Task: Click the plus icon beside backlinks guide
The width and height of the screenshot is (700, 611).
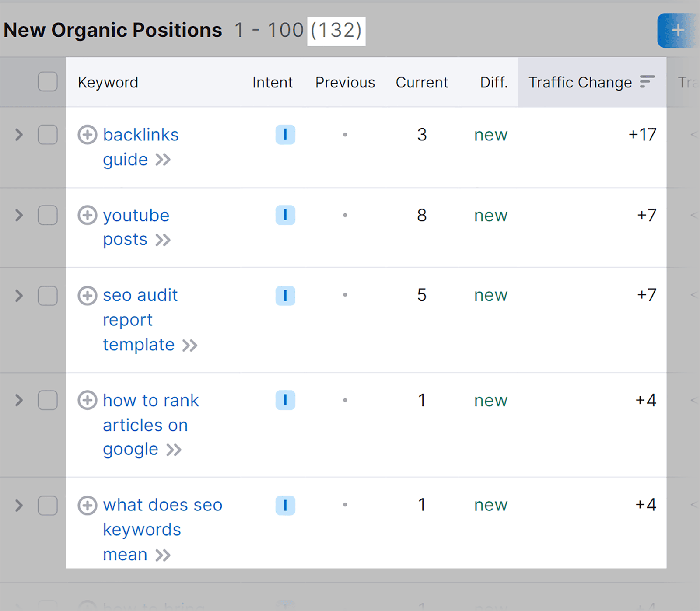Action: 87,135
